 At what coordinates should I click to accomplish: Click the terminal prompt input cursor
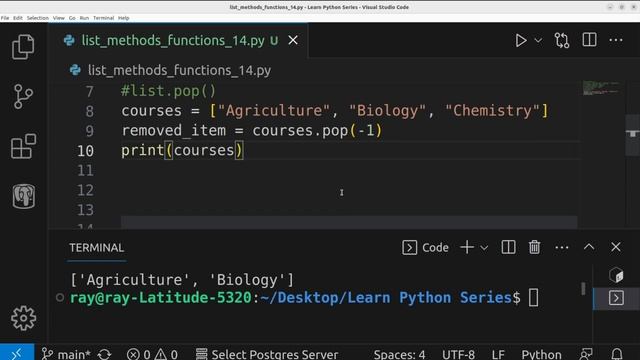point(533,298)
